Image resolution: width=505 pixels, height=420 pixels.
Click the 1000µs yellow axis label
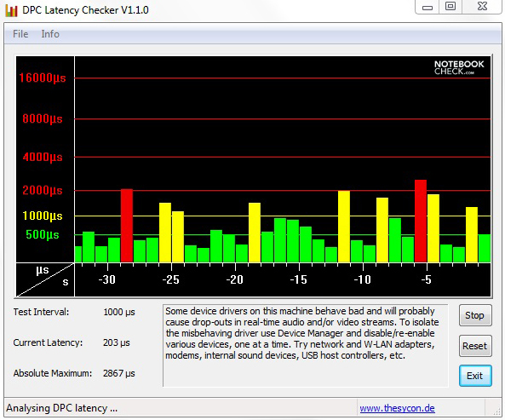click(x=43, y=216)
